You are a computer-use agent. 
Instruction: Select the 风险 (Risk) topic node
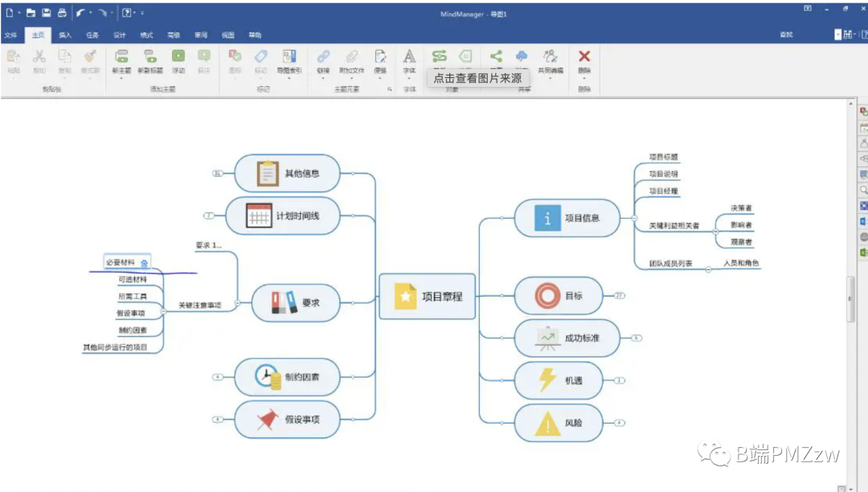coord(559,423)
